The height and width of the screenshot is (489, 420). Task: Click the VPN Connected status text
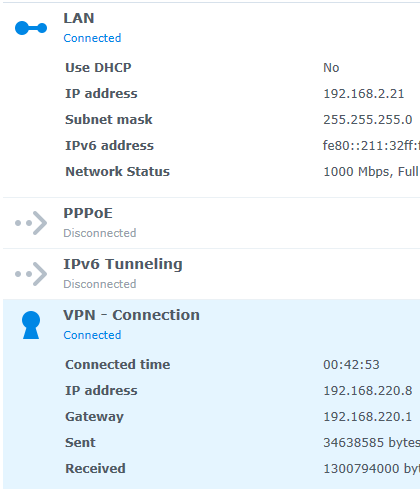pyautogui.click(x=92, y=335)
